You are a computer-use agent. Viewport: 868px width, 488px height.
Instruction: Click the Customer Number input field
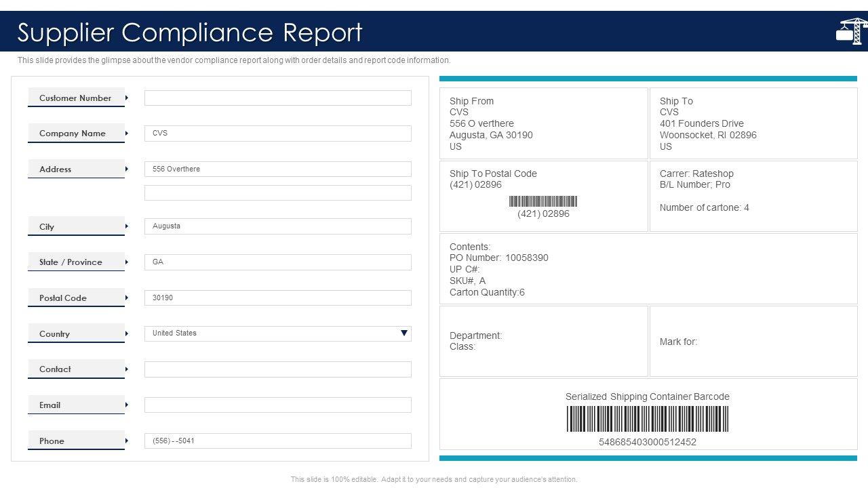pyautogui.click(x=277, y=98)
